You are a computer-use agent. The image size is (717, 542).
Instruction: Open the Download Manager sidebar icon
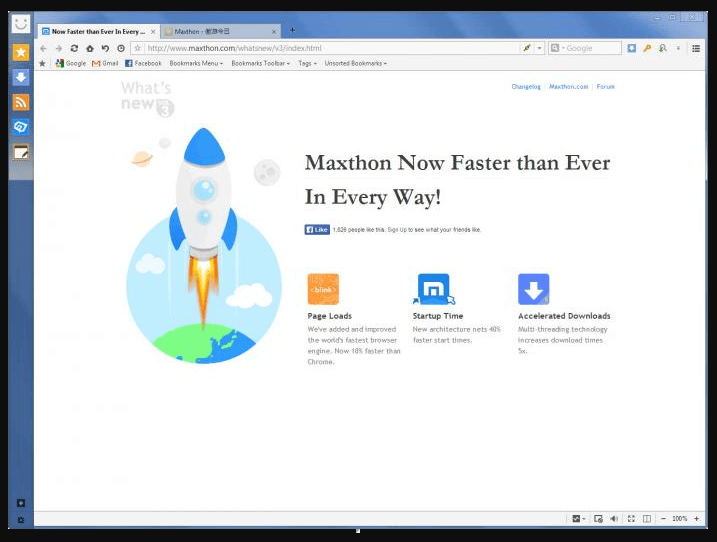tap(21, 77)
